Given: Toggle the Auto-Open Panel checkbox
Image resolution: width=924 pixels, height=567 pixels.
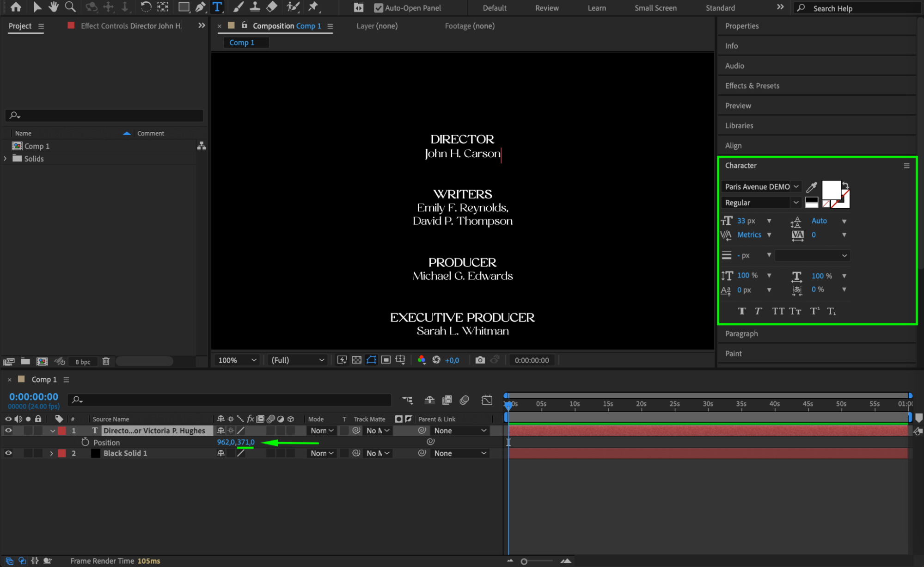Looking at the screenshot, I should (378, 8).
